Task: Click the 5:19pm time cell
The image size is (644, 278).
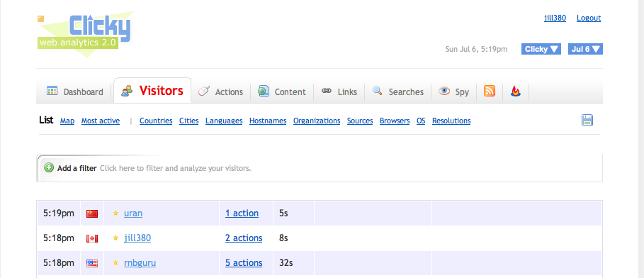Action: tap(59, 213)
